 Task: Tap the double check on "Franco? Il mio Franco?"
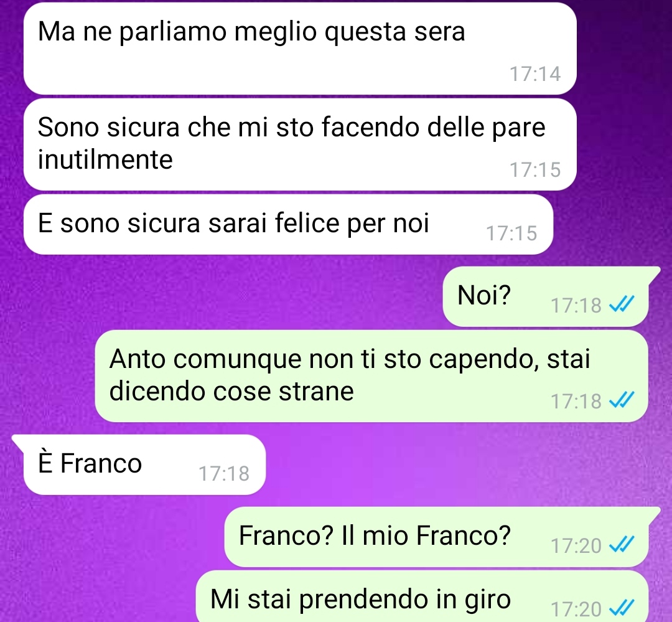pyautogui.click(x=621, y=545)
